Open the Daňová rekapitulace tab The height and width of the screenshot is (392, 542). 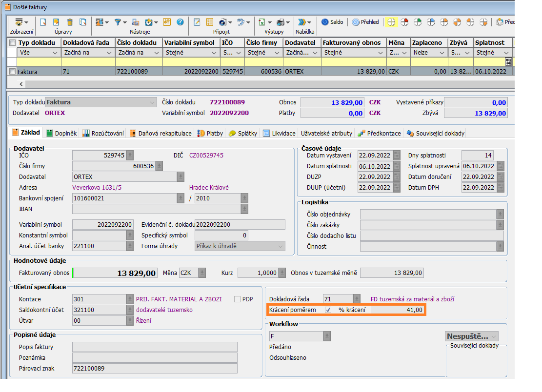coord(161,133)
